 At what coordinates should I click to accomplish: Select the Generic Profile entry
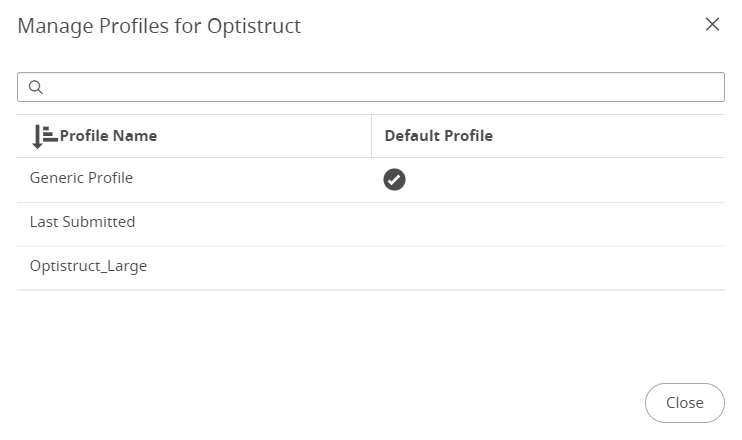point(81,178)
